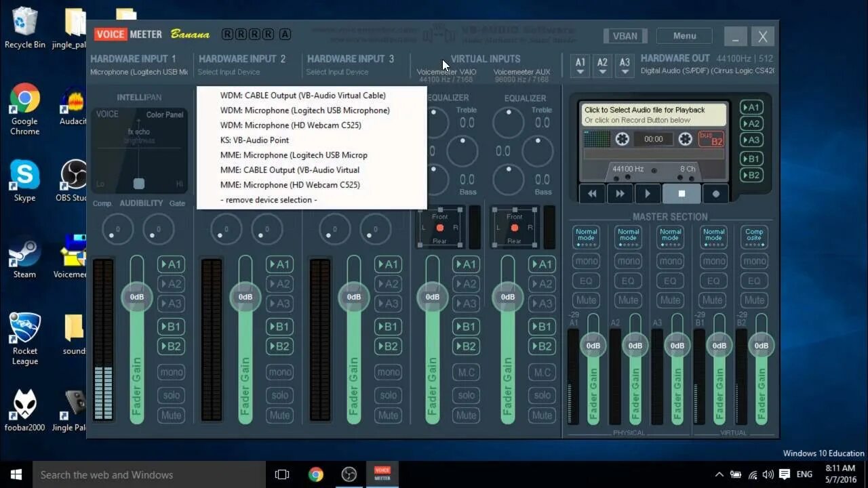Select the foobar2000 desktop shortcut
The image size is (868, 488).
tap(24, 411)
